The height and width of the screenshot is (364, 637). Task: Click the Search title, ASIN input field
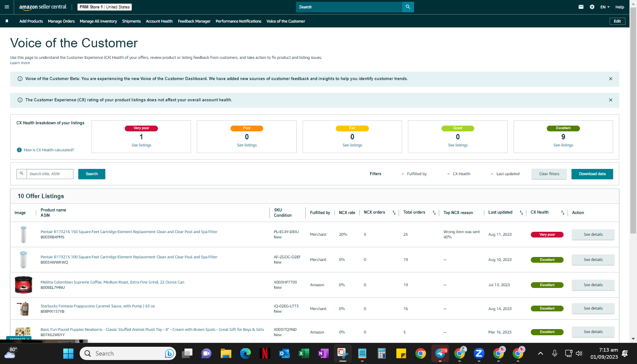tap(50, 174)
